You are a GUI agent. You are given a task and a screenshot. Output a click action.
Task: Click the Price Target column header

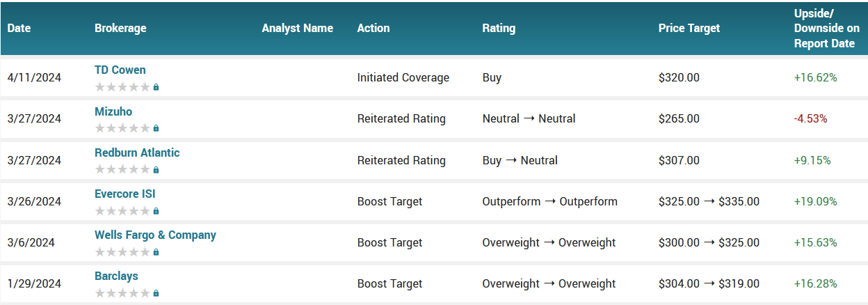[689, 29]
